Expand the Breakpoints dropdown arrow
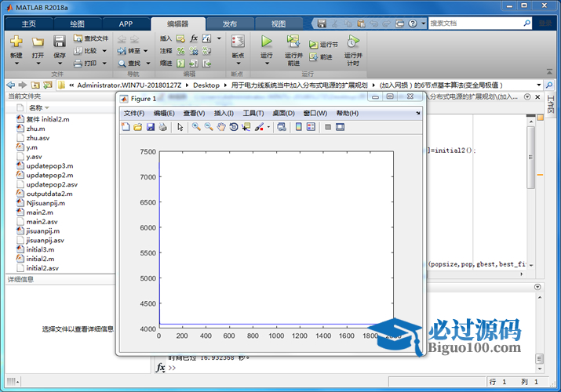This screenshot has height=392, width=561. point(239,64)
